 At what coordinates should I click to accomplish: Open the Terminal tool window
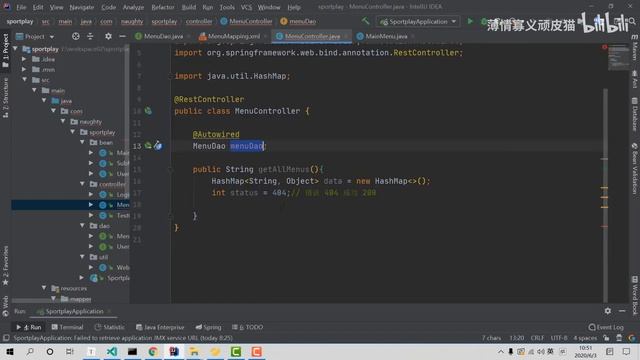click(x=68, y=327)
